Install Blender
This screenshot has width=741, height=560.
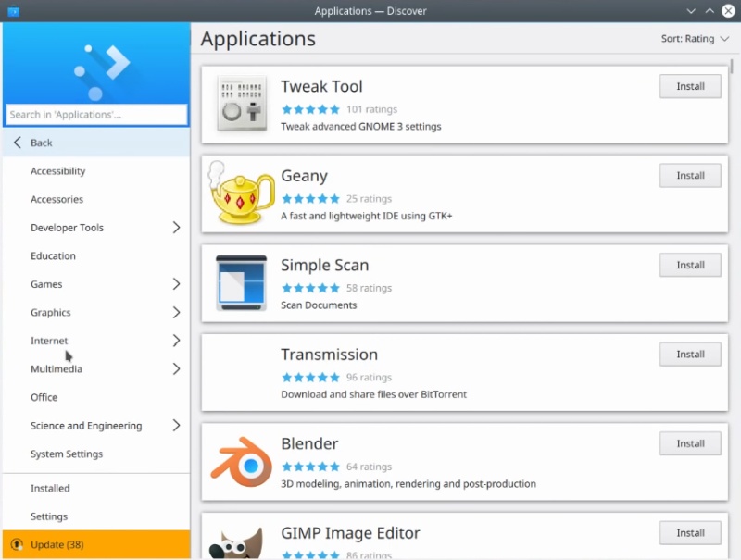tap(690, 443)
